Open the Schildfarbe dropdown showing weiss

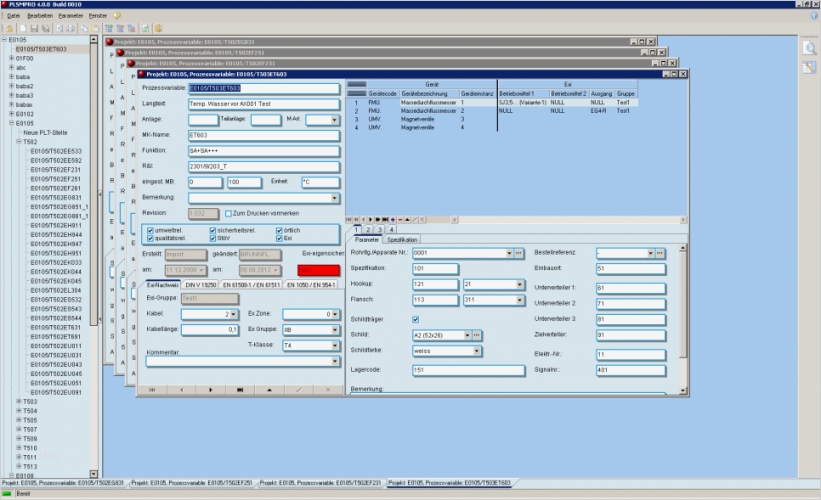(475, 351)
